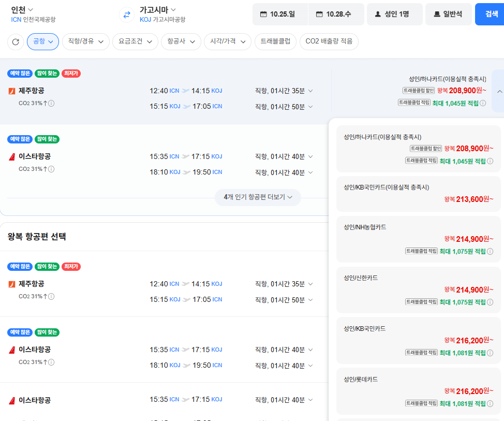Swap departure and arrival airports icon

pyautogui.click(x=127, y=14)
